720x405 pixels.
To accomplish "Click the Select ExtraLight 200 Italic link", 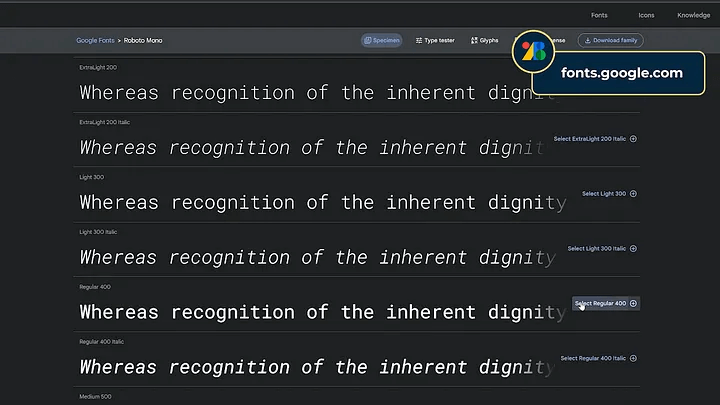I will pos(590,139).
